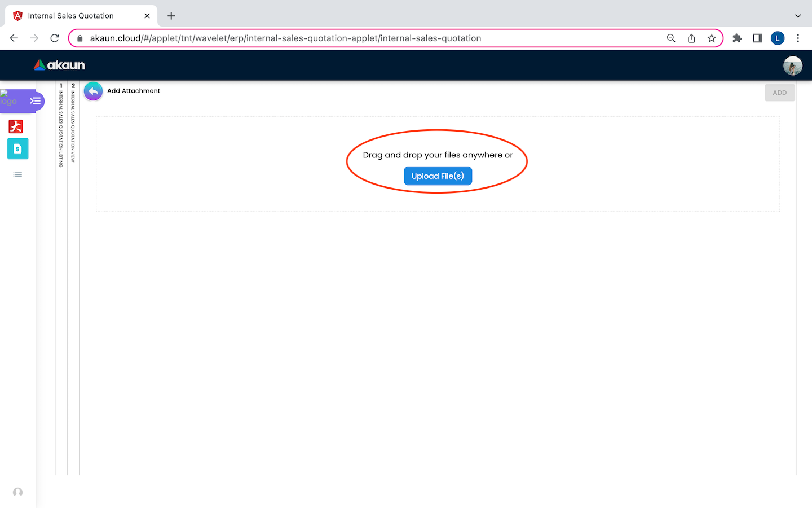Open the list icon in left sidebar
812x508 pixels.
17,175
